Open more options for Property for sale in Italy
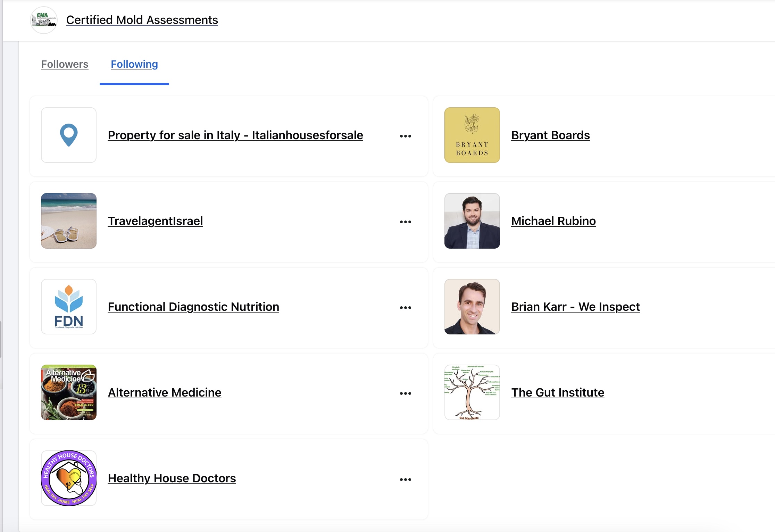775x532 pixels. click(405, 136)
